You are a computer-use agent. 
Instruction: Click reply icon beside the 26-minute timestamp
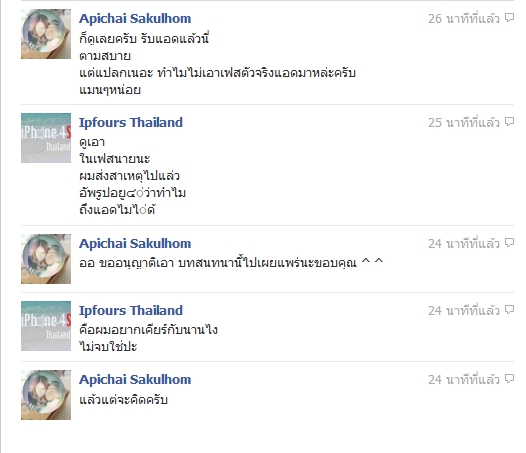tap(509, 18)
